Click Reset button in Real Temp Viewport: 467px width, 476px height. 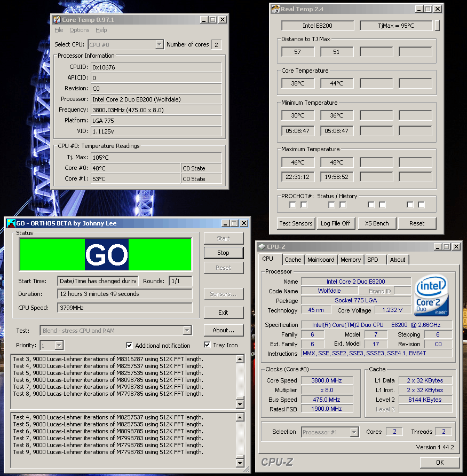point(417,223)
